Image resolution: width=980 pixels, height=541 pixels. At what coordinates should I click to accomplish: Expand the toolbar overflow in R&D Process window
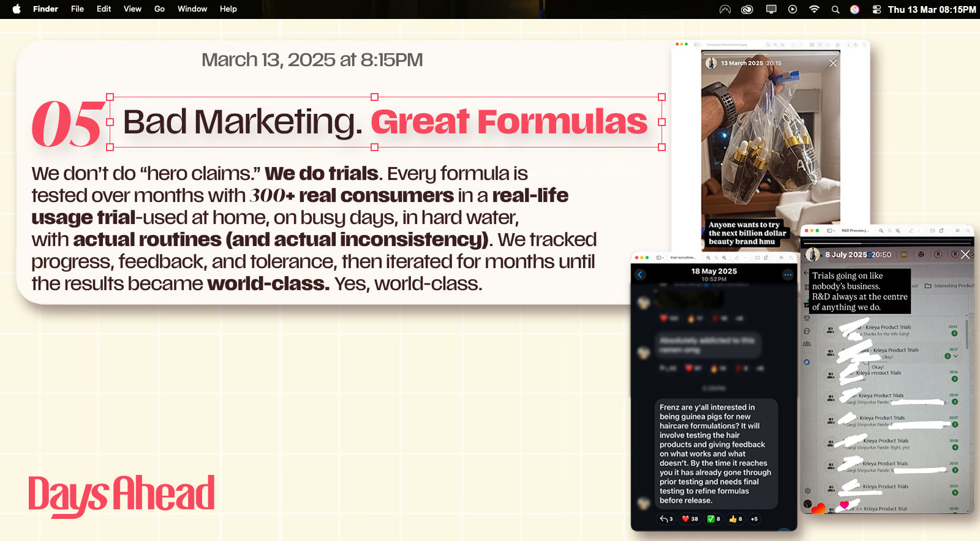click(957, 231)
